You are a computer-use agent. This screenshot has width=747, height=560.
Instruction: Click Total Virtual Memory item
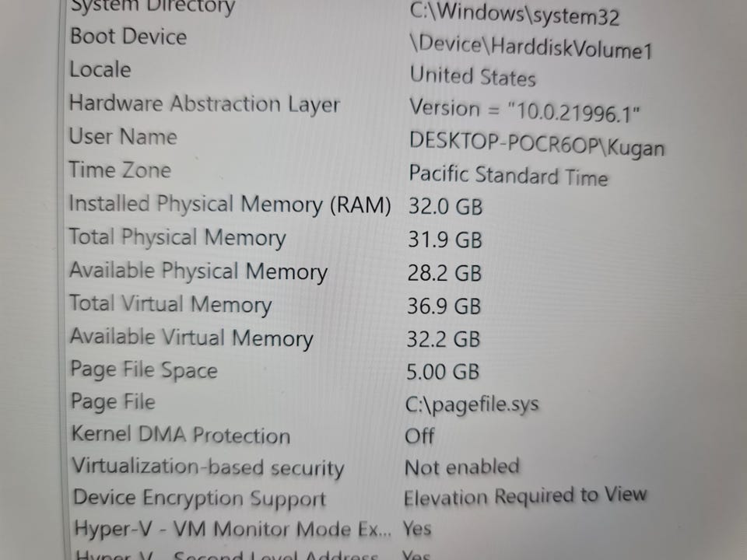click(170, 305)
